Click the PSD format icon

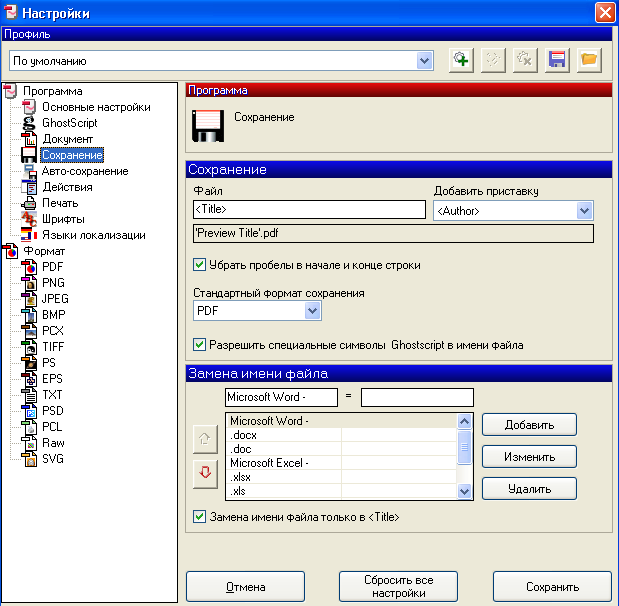[29, 411]
